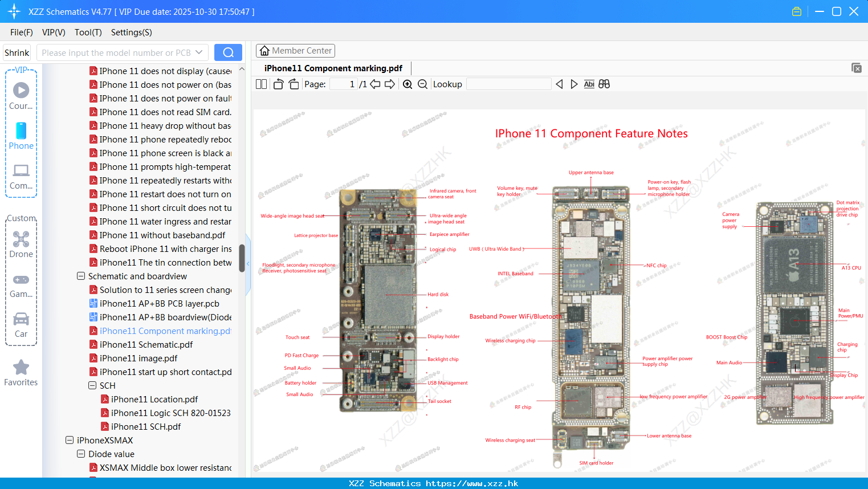
Task: Open iPhone11 SCH.pdf
Action: coord(146,427)
